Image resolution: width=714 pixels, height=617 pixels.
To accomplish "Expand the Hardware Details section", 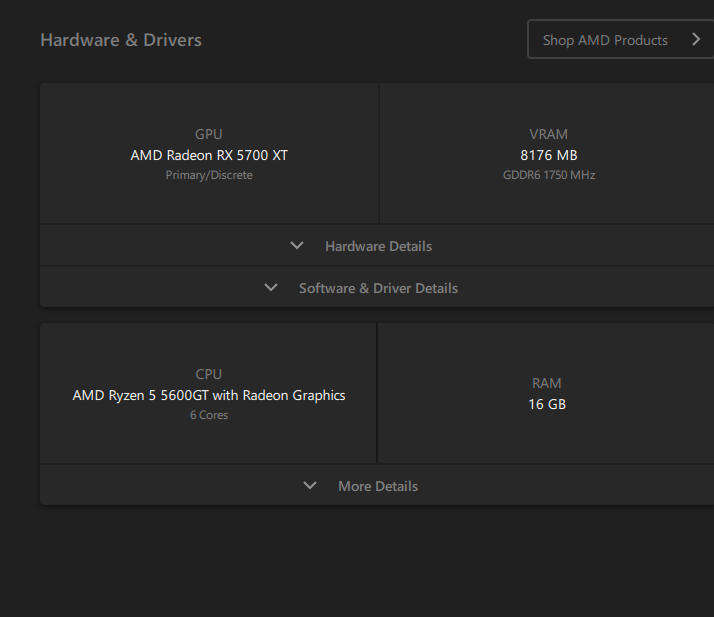I will coord(377,245).
